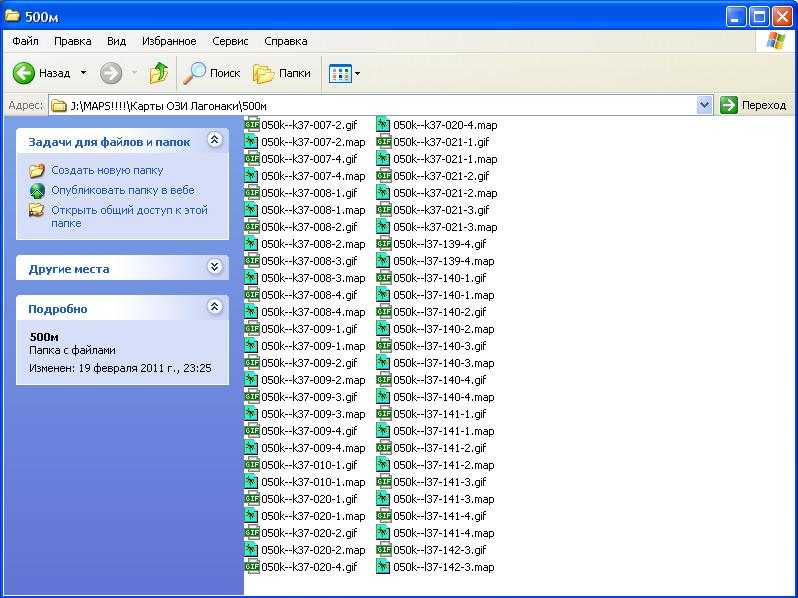This screenshot has width=798, height=598.
Task: Select map icon of 050k--k37-020-4.map
Action: [383, 125]
